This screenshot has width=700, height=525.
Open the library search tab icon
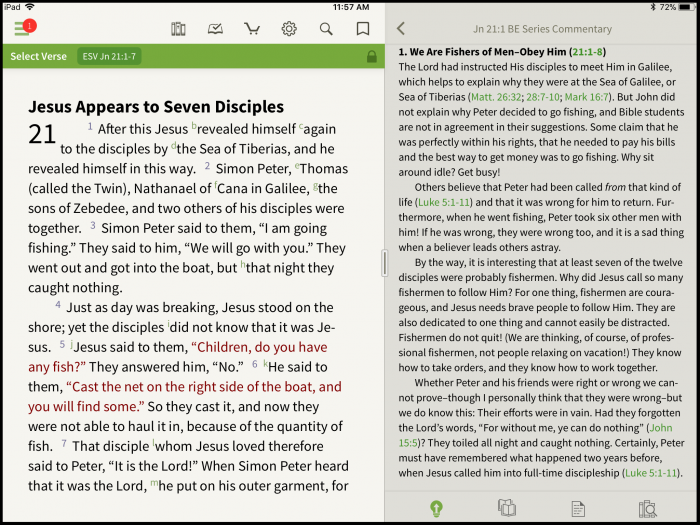click(647, 509)
